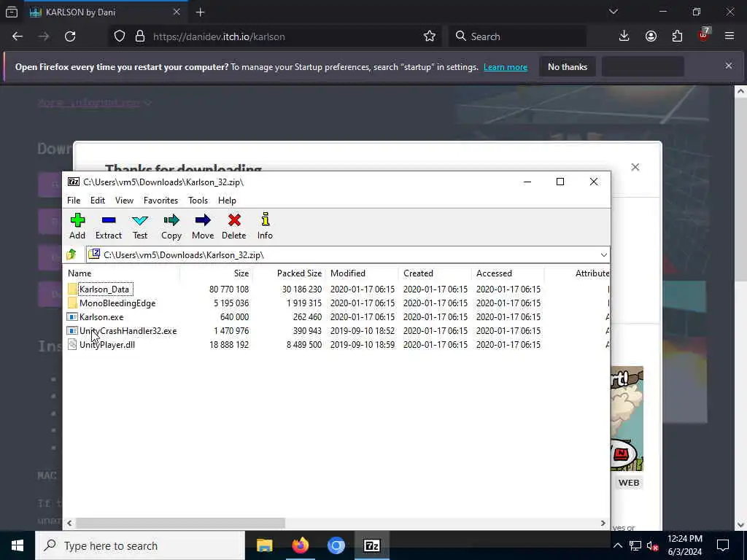
Task: Click the padlock site info icon
Action: 139,36
